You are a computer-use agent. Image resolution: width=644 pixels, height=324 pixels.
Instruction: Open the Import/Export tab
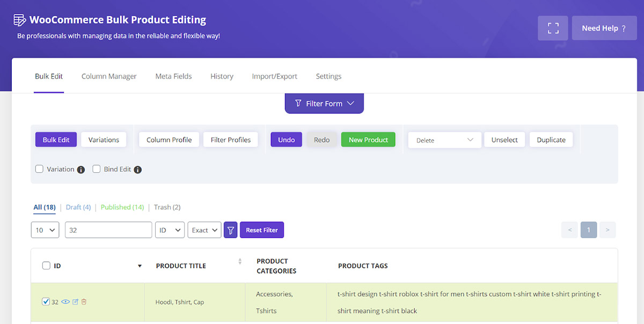[274, 76]
